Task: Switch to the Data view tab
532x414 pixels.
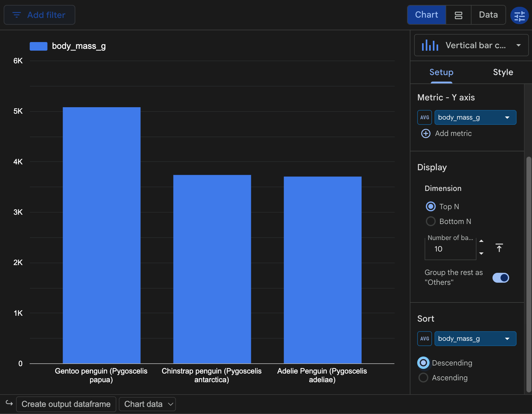Action: [x=488, y=15]
